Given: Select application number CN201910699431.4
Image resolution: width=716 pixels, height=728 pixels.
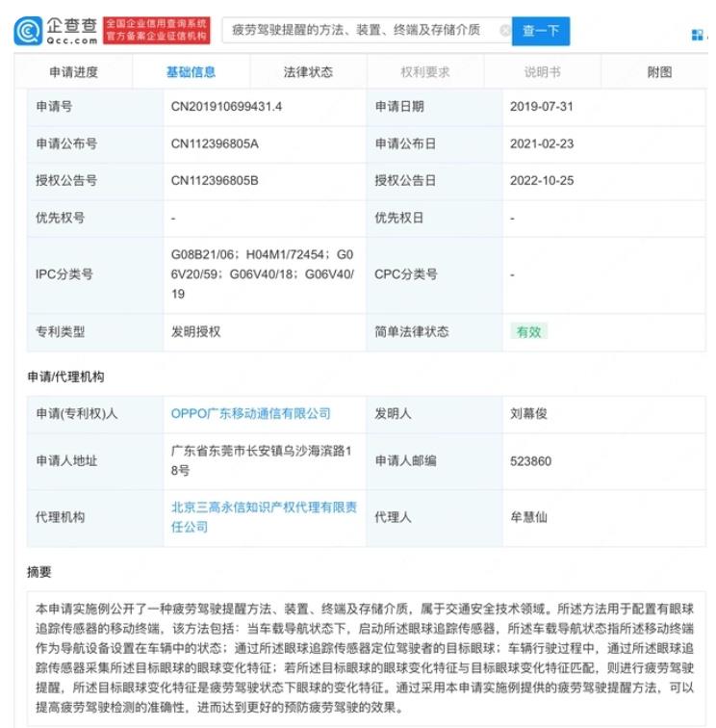Looking at the screenshot, I should click(x=226, y=106).
